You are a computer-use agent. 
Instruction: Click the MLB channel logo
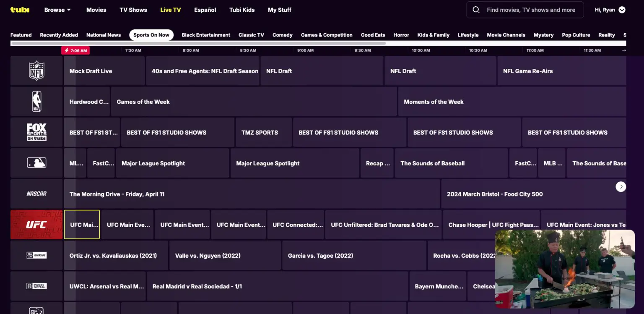(36, 163)
